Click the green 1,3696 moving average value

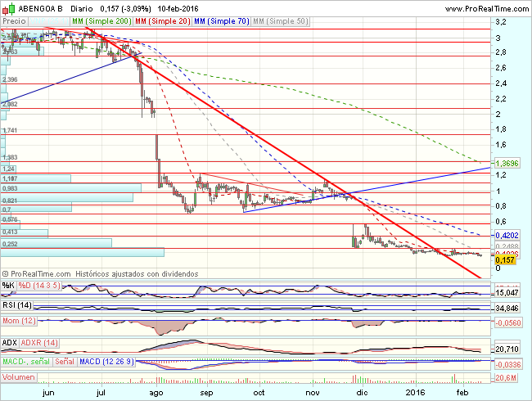(x=507, y=163)
